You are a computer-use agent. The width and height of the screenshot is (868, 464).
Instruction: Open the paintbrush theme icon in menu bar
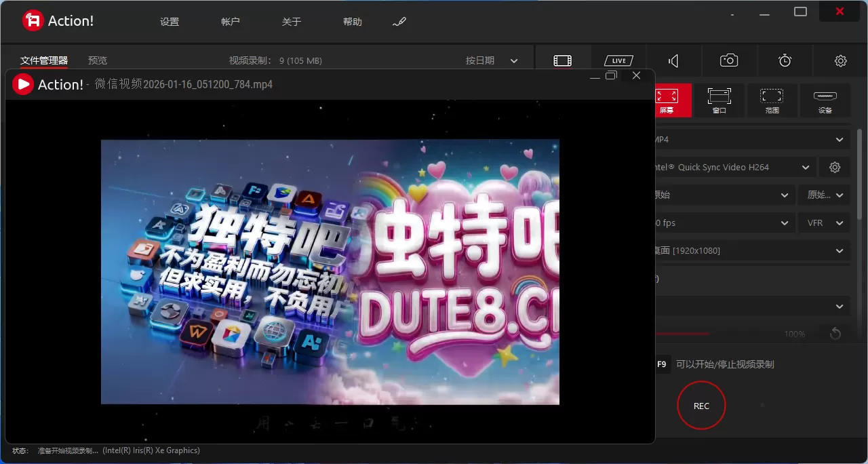tap(399, 21)
